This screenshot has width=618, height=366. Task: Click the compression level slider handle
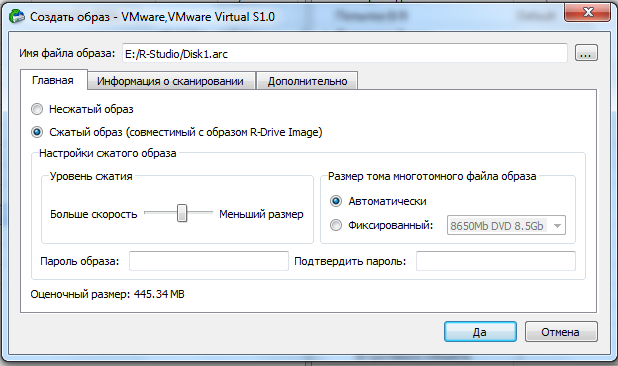182,213
